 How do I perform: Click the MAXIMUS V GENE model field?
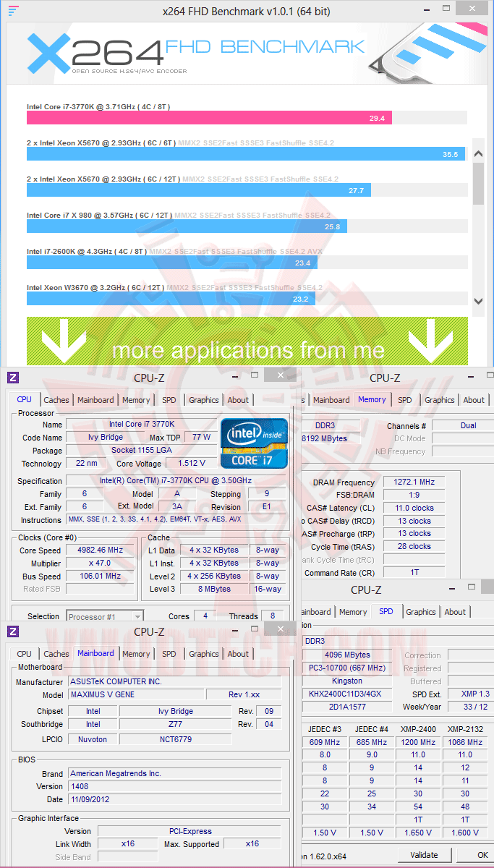coord(135,694)
